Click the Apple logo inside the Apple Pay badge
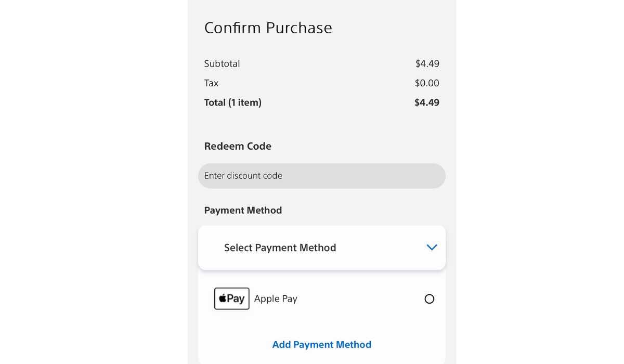Viewport: 624px width, 364px height. tap(223, 298)
